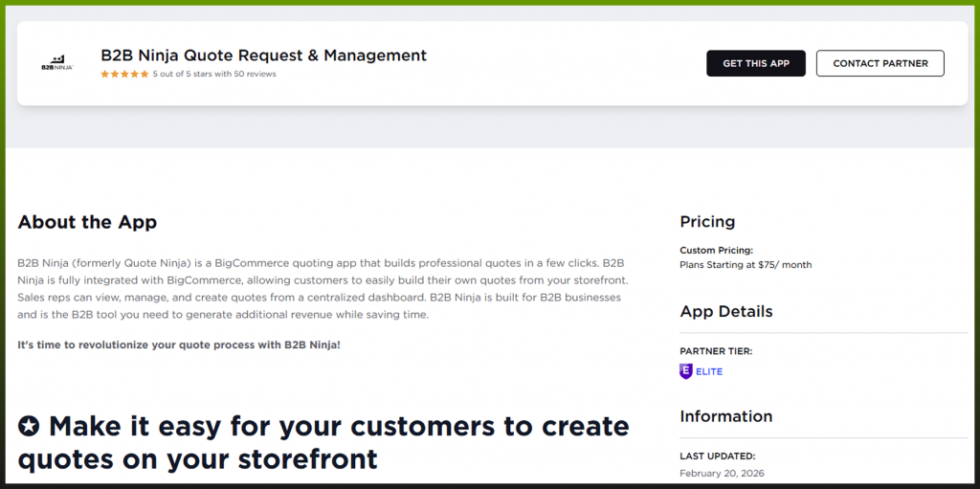Click the 'Make it easy for your customers' heading
Viewport: 980px width, 489px height.
[x=323, y=442]
